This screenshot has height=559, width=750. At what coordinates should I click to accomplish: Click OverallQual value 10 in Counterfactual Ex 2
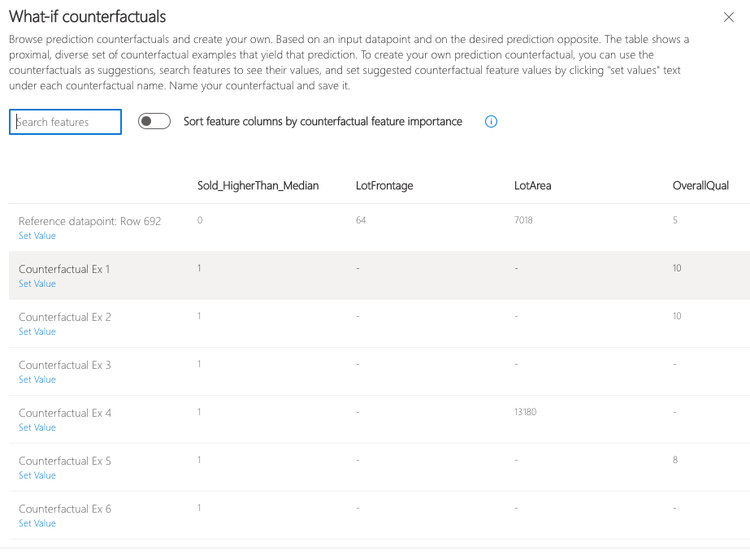click(677, 316)
